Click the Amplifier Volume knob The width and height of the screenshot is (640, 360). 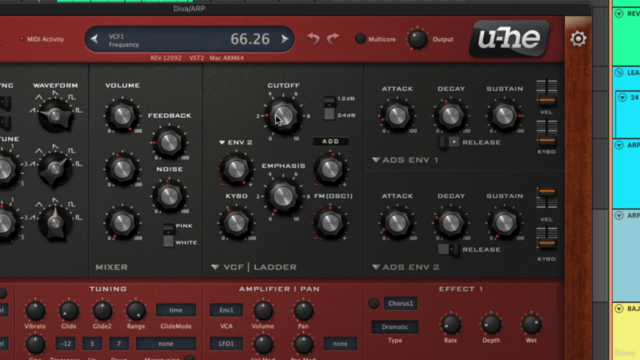click(263, 311)
